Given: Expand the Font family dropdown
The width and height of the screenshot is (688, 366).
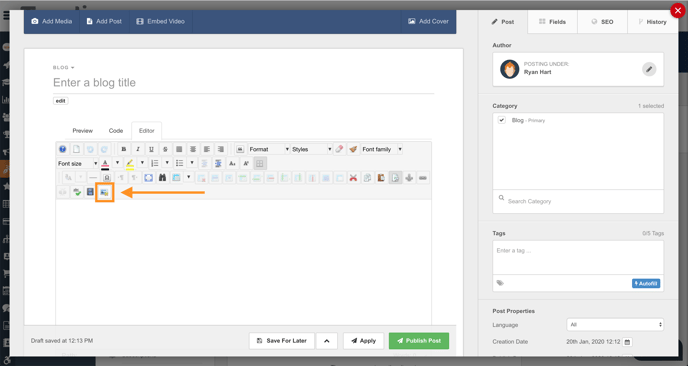Looking at the screenshot, I should pos(382,149).
